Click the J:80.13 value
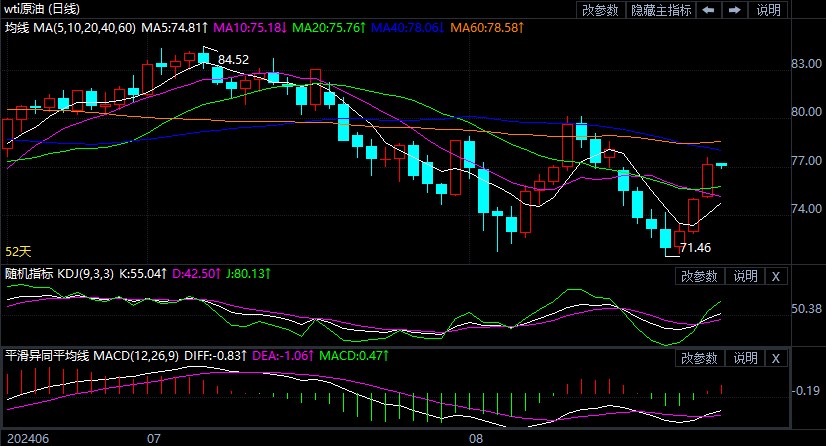 click(x=248, y=274)
